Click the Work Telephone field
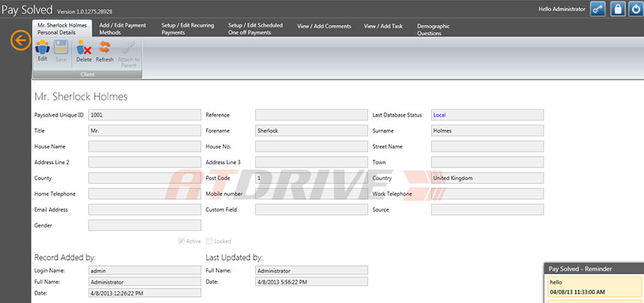 click(x=487, y=194)
